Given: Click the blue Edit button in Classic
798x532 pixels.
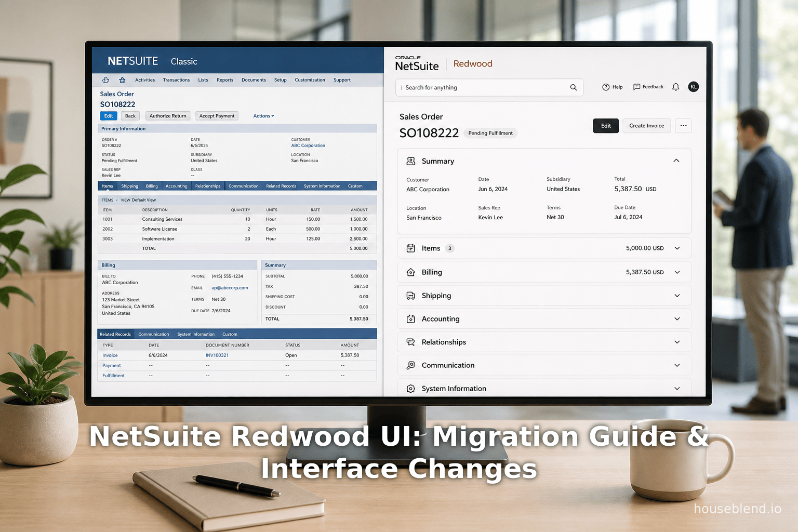Looking at the screenshot, I should tap(109, 116).
